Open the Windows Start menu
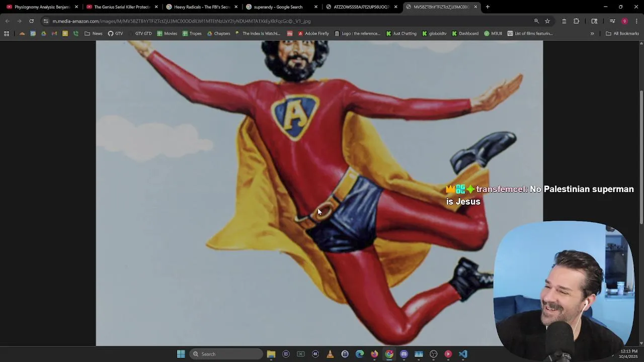644x362 pixels. (181, 354)
